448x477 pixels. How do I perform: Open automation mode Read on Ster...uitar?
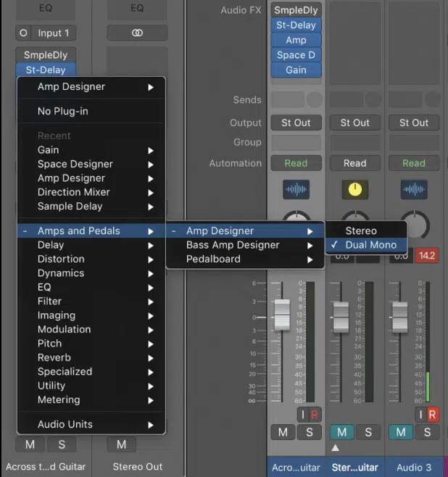click(355, 163)
